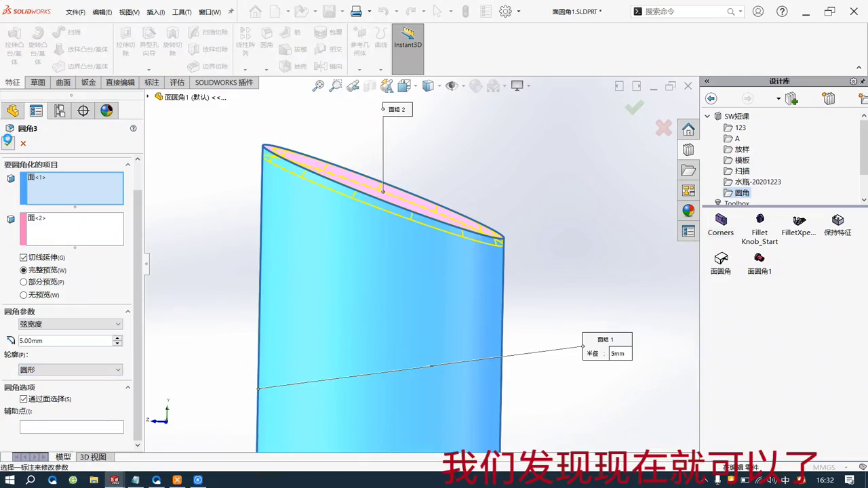The height and width of the screenshot is (488, 868).
Task: Cancel the fillet with the red X
Action: pos(23,144)
